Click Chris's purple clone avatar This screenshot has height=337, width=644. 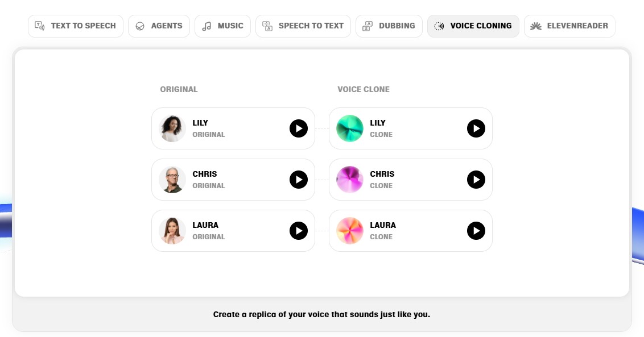(x=350, y=180)
